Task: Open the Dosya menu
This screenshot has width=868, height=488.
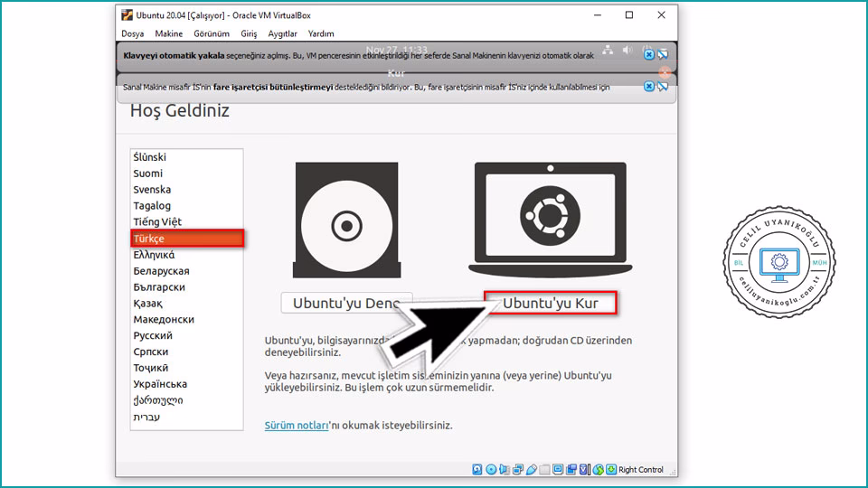Action: tap(132, 33)
